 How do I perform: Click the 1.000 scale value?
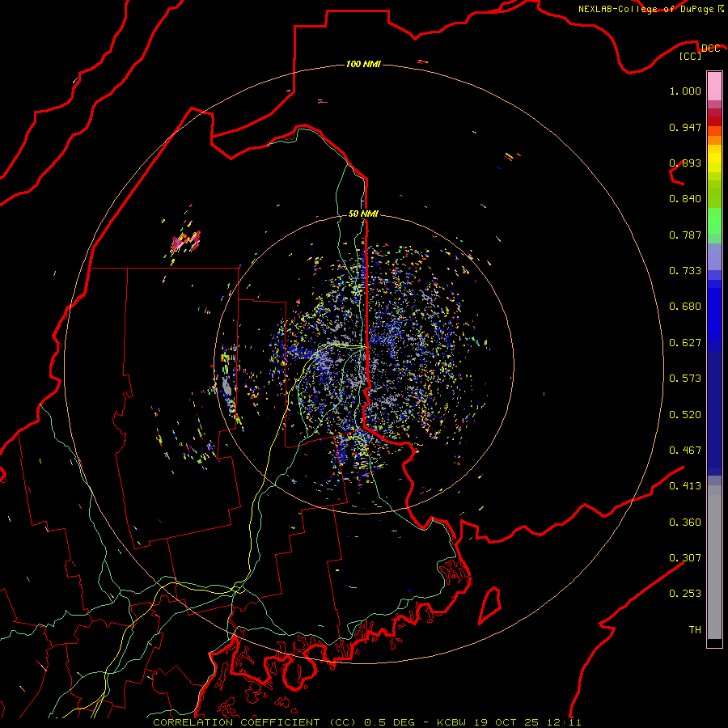tap(685, 91)
